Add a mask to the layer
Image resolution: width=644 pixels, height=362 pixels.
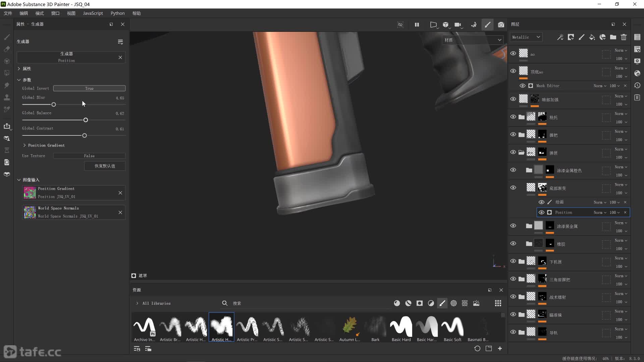tap(571, 37)
